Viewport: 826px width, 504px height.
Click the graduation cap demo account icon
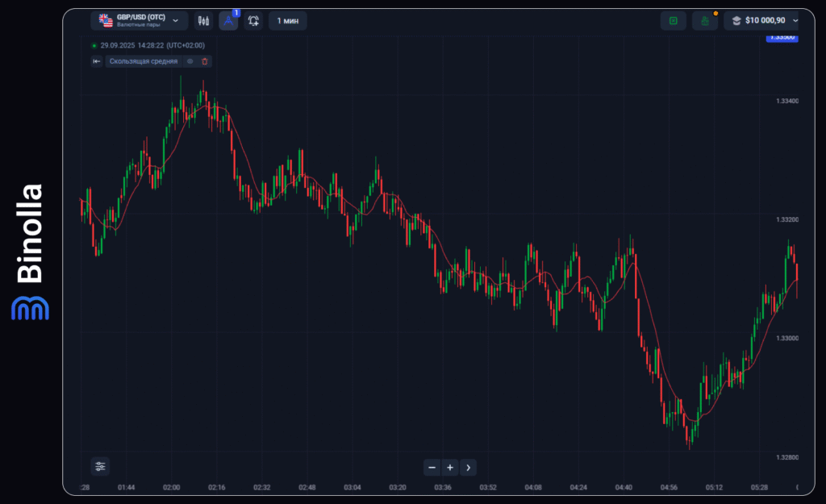tap(736, 21)
